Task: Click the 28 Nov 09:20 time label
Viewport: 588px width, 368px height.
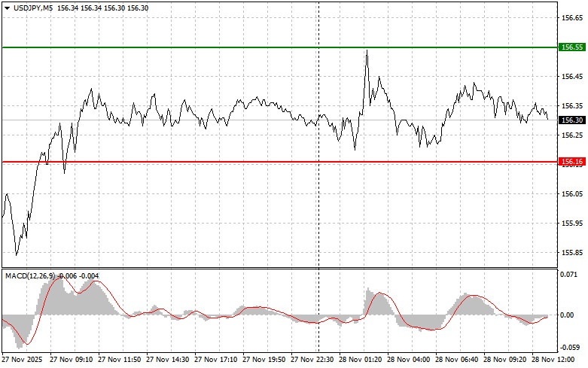Action: [504, 360]
